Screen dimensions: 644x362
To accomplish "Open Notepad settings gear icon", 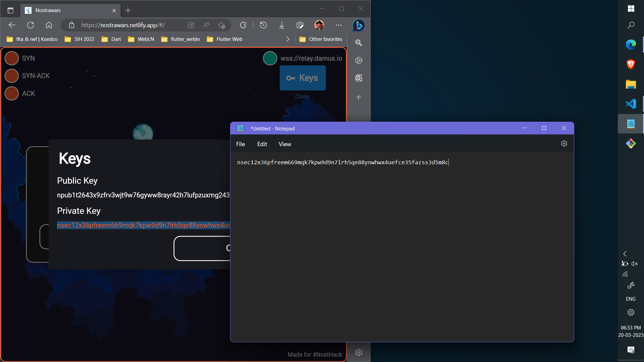I will pyautogui.click(x=564, y=144).
